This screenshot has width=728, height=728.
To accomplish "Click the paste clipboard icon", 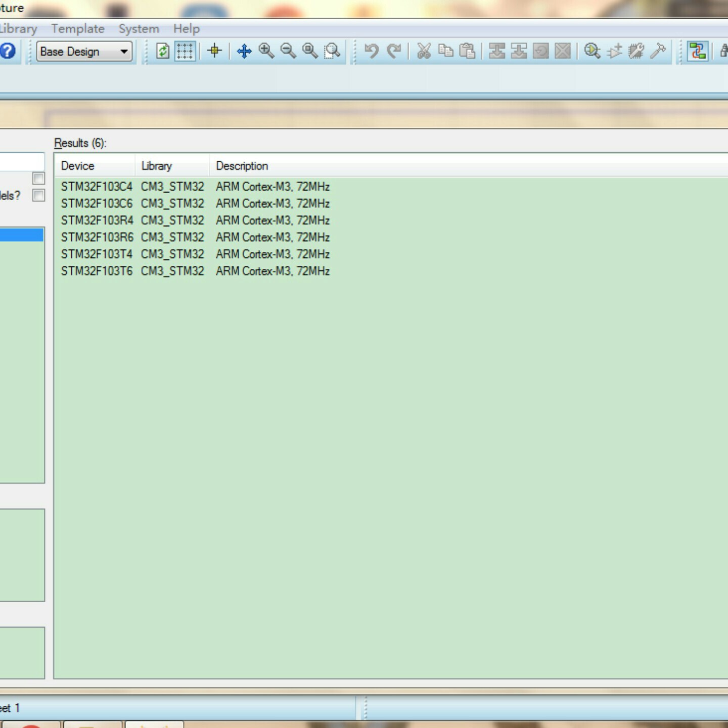I will pyautogui.click(x=468, y=51).
